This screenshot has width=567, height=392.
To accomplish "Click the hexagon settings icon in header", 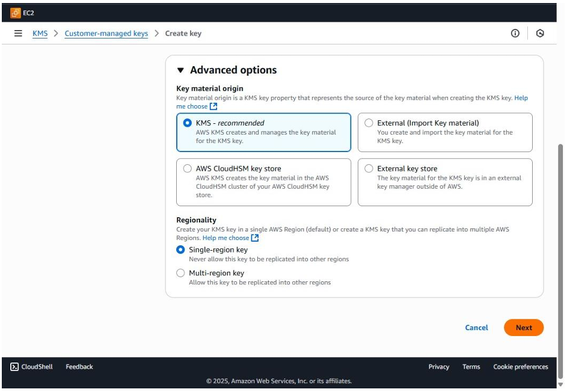I will [540, 33].
